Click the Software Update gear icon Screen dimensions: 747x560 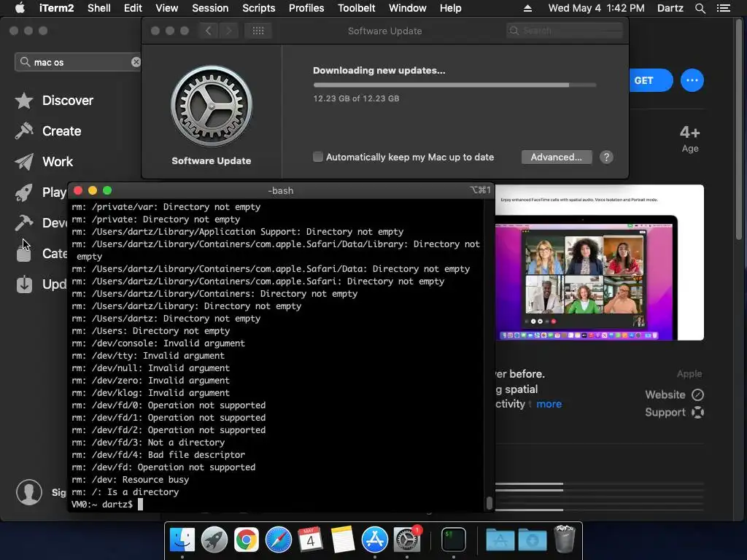tap(212, 106)
